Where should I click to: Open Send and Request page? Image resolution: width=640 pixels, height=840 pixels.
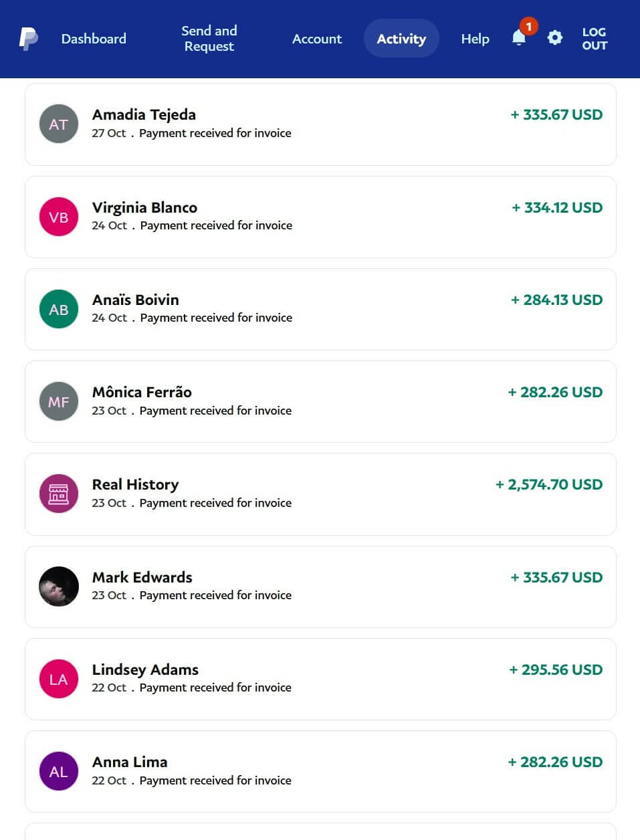[x=209, y=39]
